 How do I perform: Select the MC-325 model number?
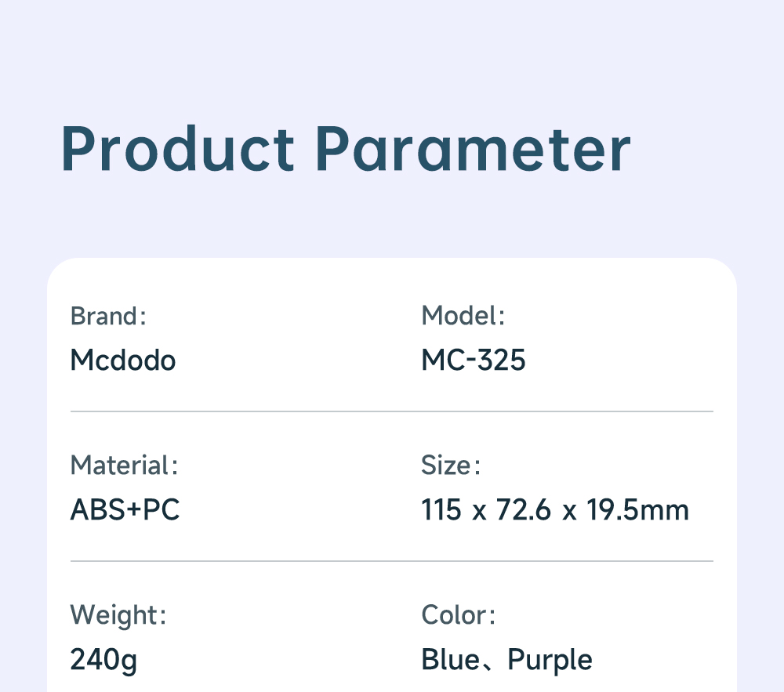474,360
